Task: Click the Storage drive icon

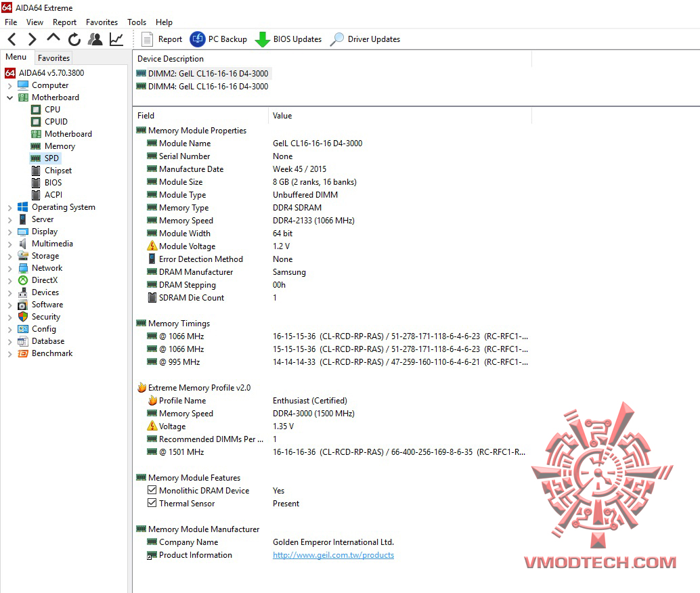Action: point(23,255)
